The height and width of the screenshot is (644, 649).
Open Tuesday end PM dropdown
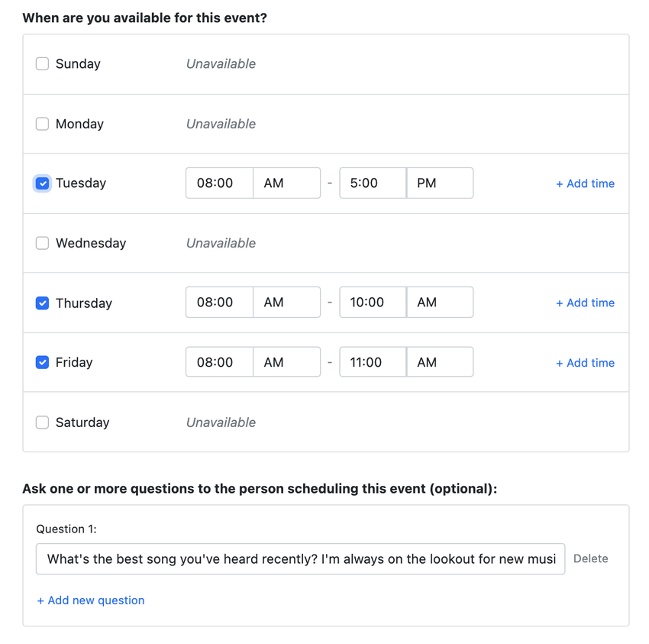pos(440,183)
